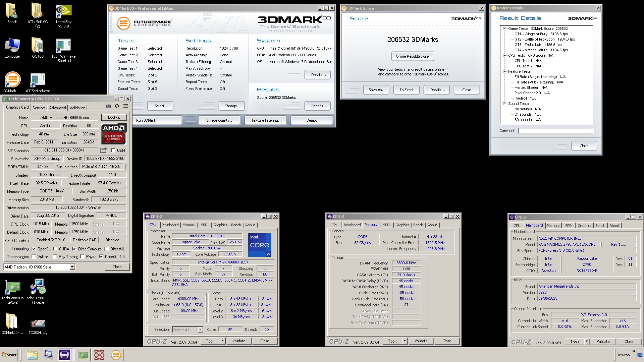
Task: Toggle the PhysX checkbox
Action: 82,257
